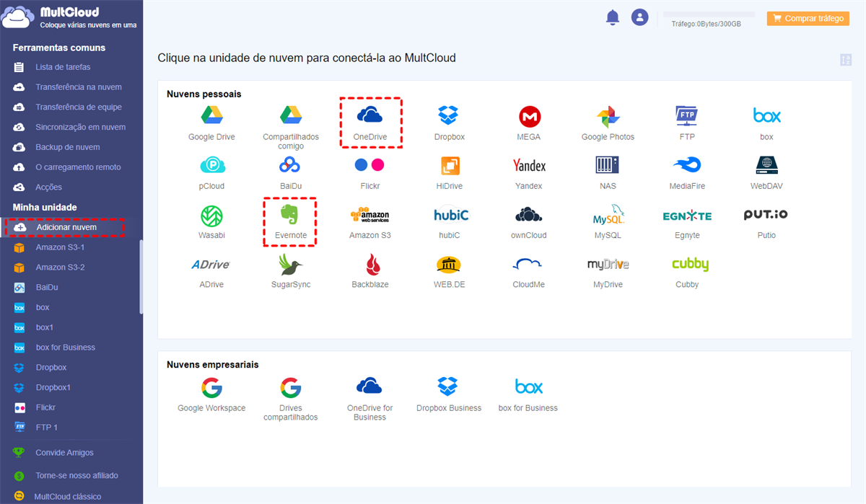This screenshot has height=504, width=866.
Task: Open the user account avatar
Action: (x=639, y=17)
